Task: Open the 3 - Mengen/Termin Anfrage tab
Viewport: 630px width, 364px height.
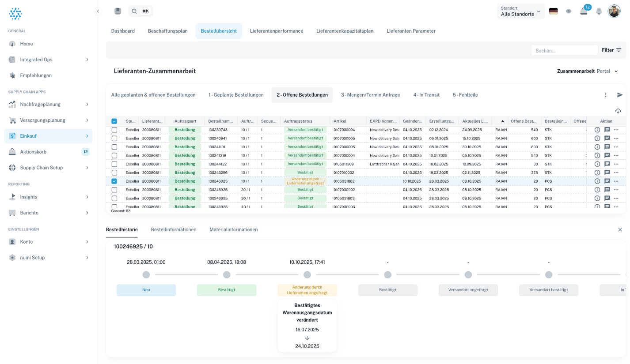Action: [370, 95]
